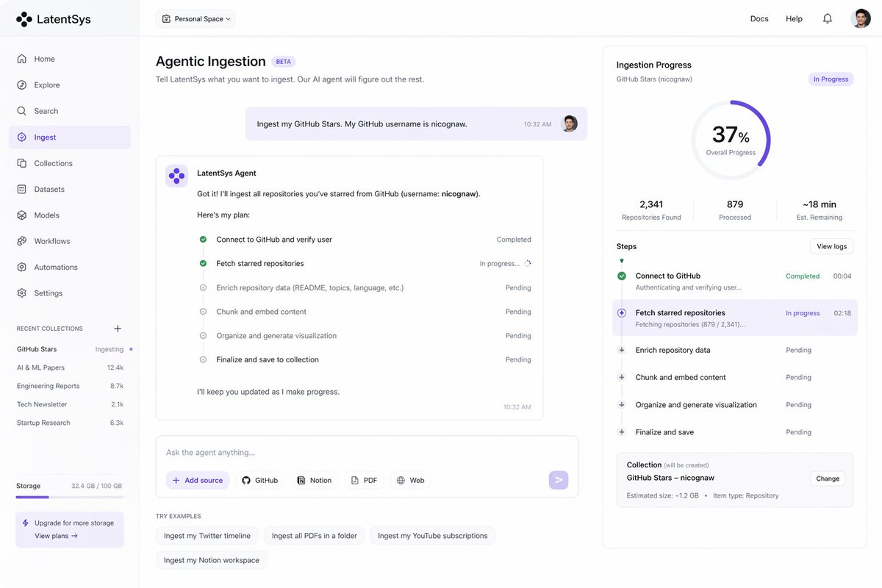882x588 pixels.
Task: Go to the Home page
Action: [x=70, y=59]
